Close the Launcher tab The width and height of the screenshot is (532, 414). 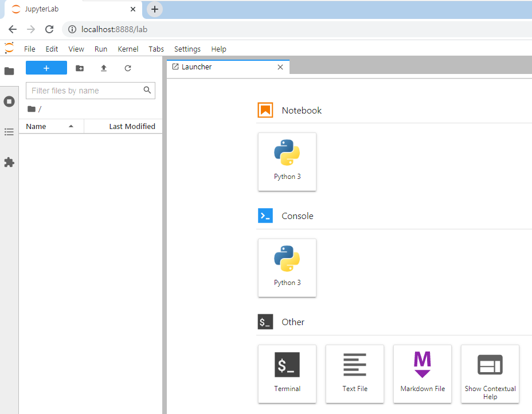[x=280, y=67]
